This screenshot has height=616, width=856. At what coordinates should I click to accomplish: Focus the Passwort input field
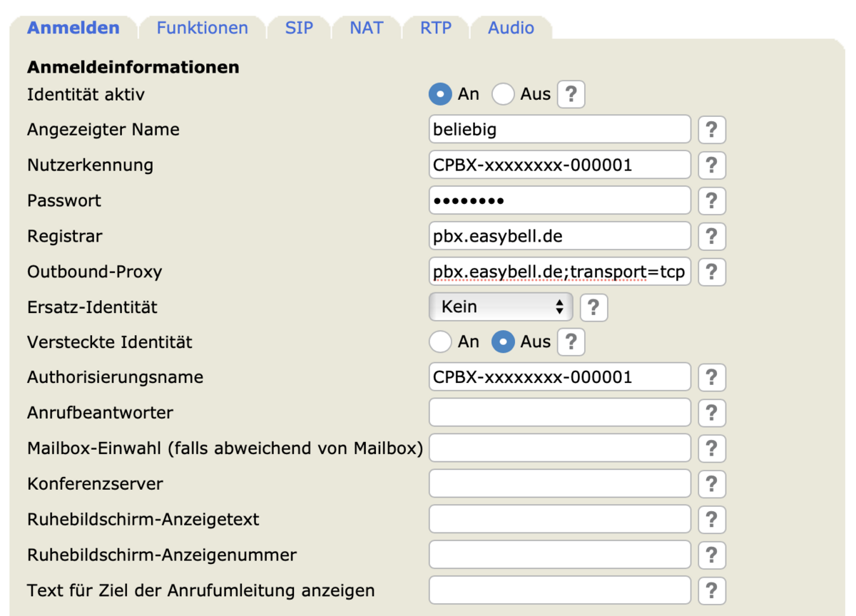559,201
